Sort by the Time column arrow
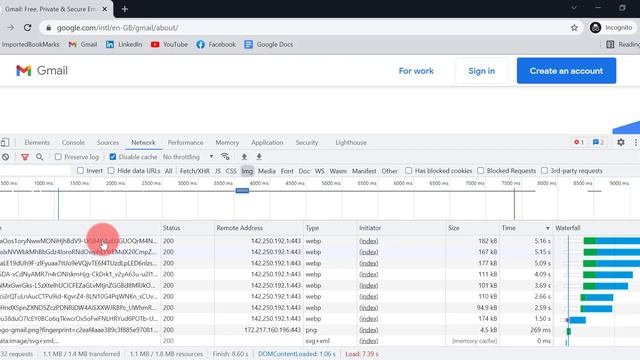The height and width of the screenshot is (360, 640). (547, 228)
